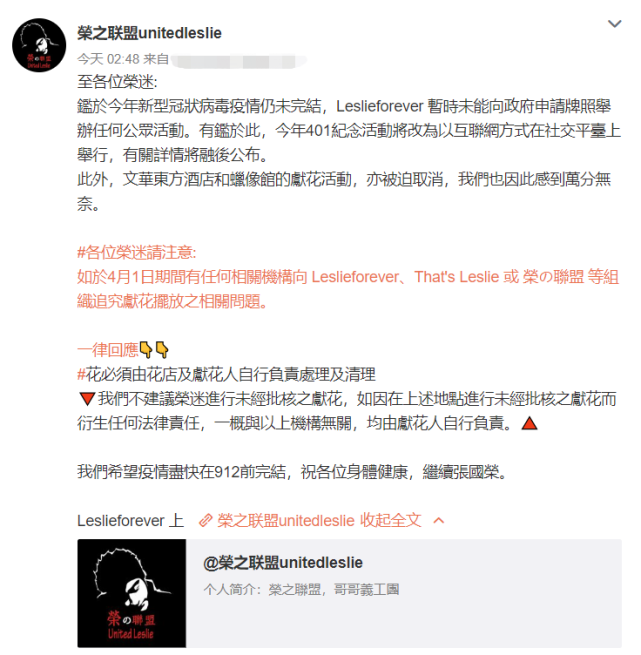Click the 至各位榮迷 greeting line
The width and height of the screenshot is (641, 655).
[x=117, y=82]
